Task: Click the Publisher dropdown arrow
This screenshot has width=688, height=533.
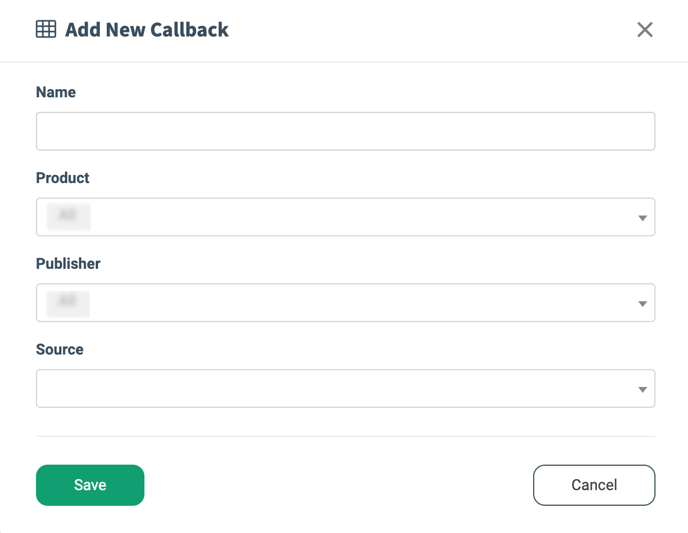Action: point(642,304)
